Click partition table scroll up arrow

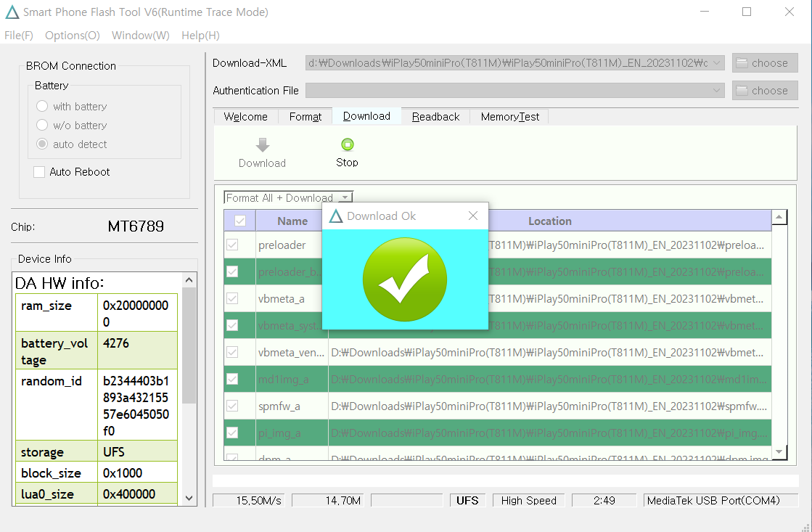(779, 217)
